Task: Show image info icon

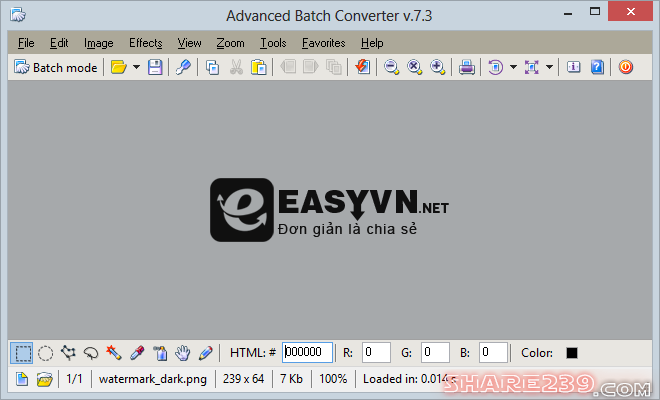Action: 573,67
